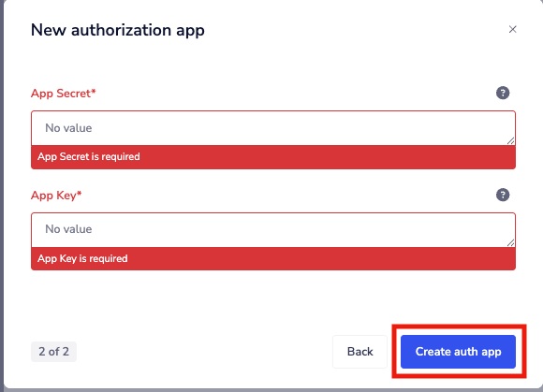
Task: Click the question mark icon for App Key
Action: [503, 195]
